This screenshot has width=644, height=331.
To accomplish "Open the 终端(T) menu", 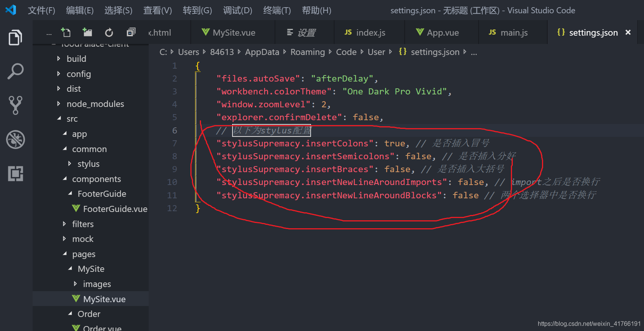I will (x=277, y=10).
